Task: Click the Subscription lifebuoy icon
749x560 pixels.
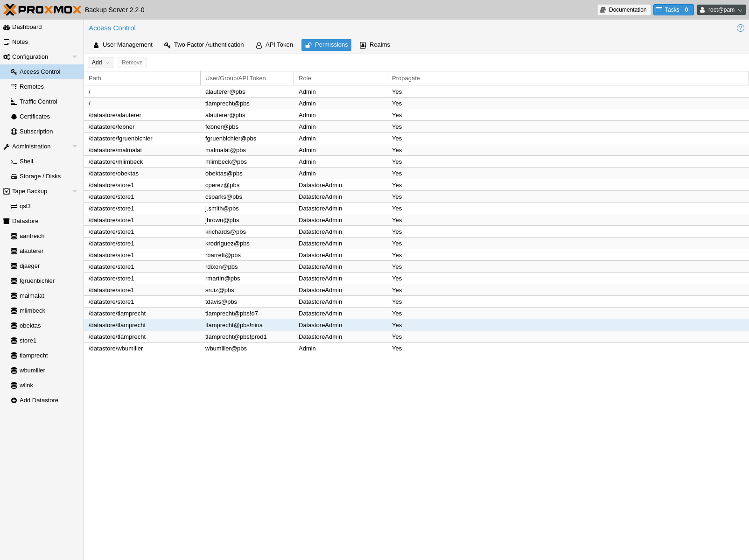Action: click(x=14, y=132)
